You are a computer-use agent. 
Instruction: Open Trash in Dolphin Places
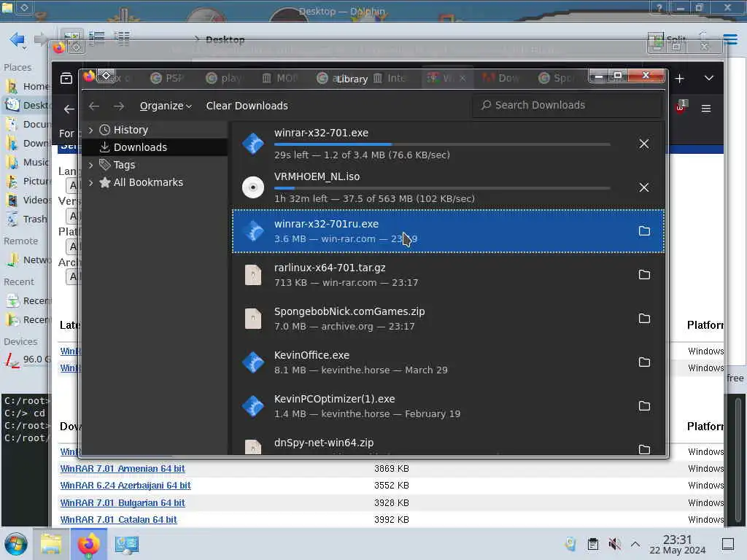click(x=27, y=219)
